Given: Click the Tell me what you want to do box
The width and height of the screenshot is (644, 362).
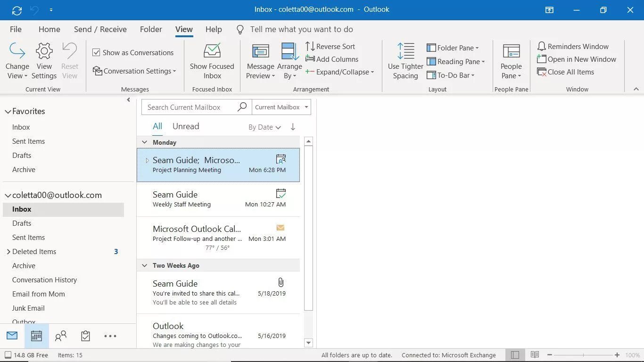Looking at the screenshot, I should (x=301, y=29).
